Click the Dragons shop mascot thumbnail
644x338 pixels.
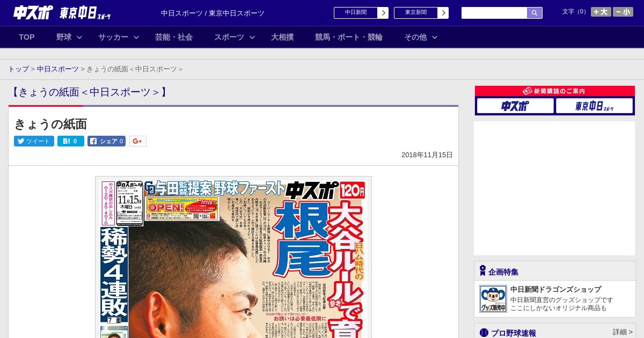[x=493, y=299]
